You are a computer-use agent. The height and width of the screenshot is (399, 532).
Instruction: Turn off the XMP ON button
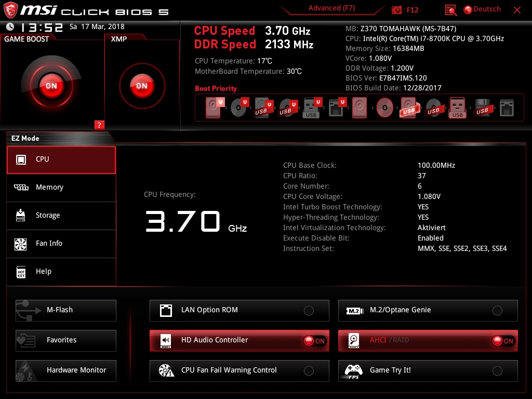pyautogui.click(x=142, y=86)
